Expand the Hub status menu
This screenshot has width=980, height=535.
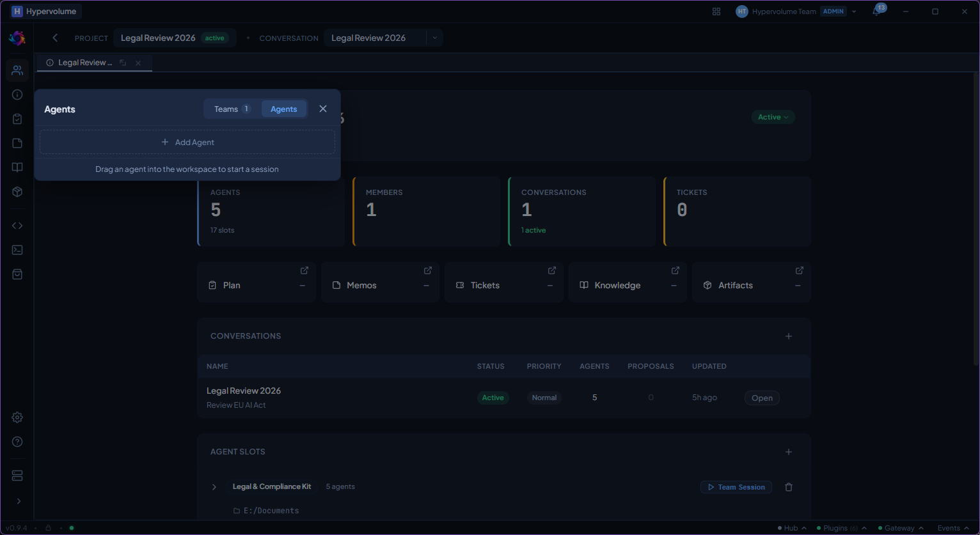pyautogui.click(x=791, y=528)
